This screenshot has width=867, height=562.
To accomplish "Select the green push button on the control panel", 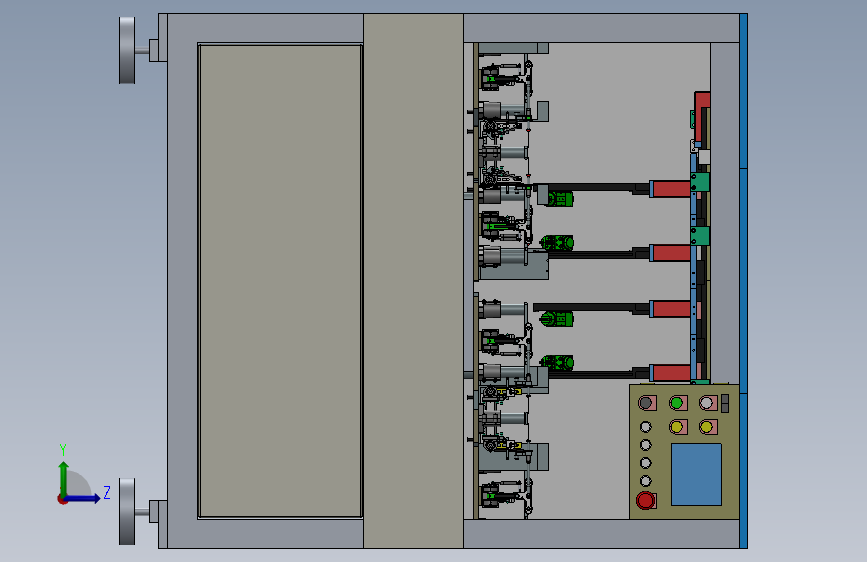I will click(677, 403).
